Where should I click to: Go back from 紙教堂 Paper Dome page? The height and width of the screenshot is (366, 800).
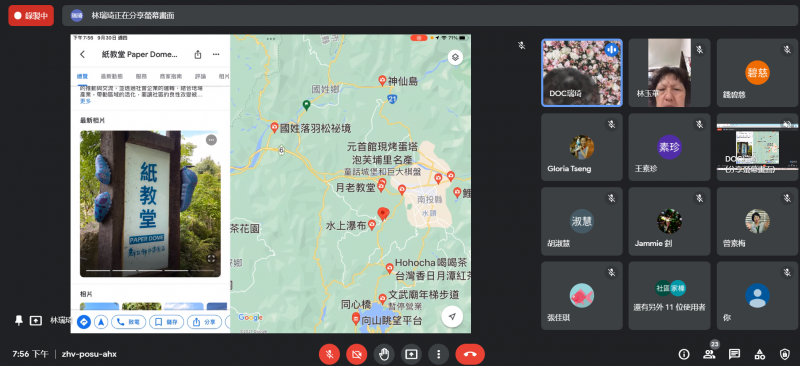83,54
